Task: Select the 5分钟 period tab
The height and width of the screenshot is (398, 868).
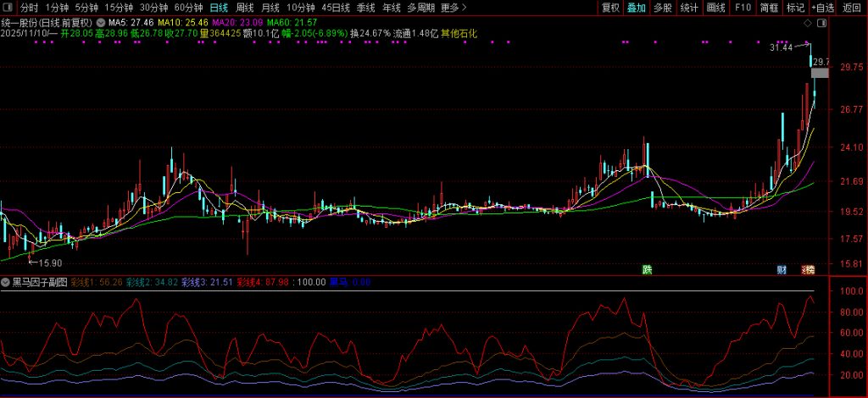Action: (86, 8)
